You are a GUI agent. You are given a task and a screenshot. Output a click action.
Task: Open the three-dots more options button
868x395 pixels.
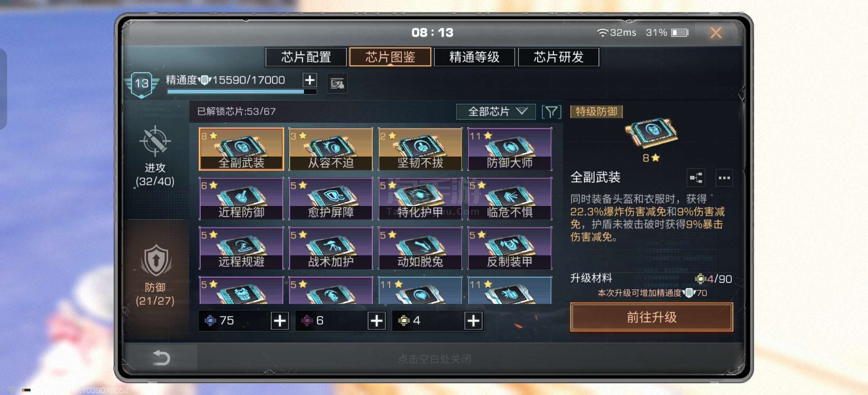724,178
